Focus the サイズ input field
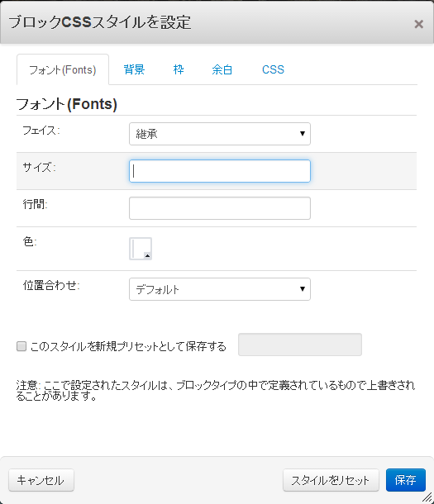Image resolution: width=434 pixels, height=504 pixels. pos(220,171)
